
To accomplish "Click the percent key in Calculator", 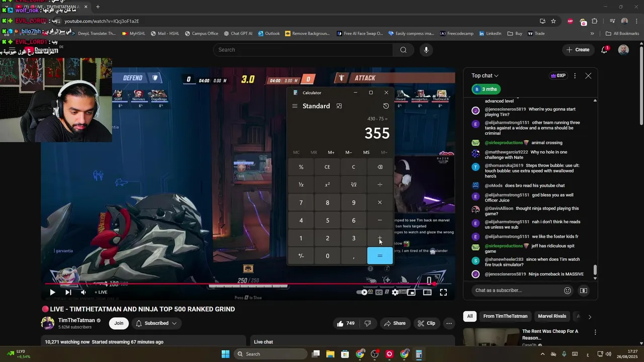I will [301, 167].
